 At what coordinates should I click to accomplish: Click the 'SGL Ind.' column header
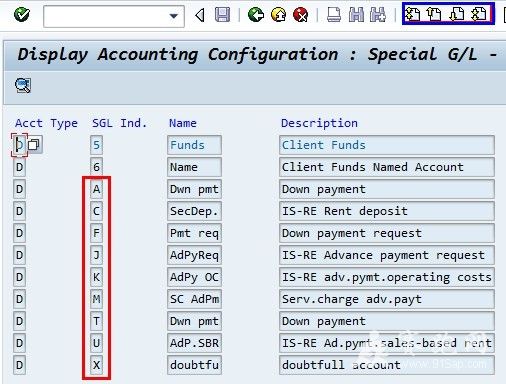pyautogui.click(x=119, y=123)
